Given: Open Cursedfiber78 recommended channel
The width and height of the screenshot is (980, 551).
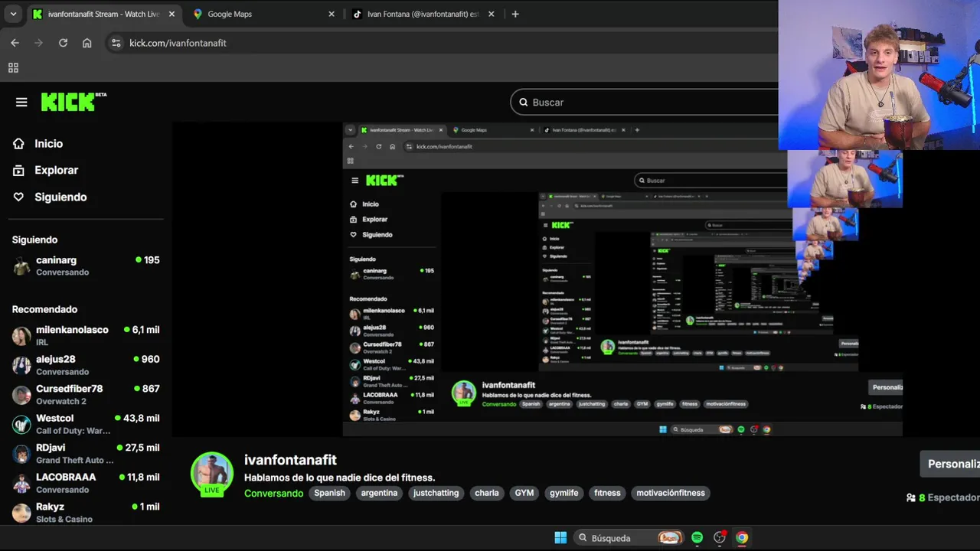Looking at the screenshot, I should [x=86, y=394].
